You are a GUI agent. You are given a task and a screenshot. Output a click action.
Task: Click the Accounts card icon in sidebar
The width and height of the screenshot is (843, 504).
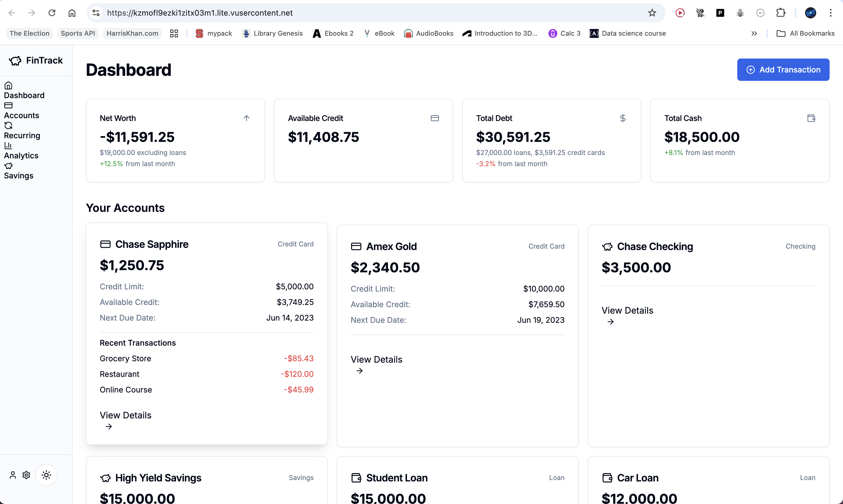pos(8,105)
